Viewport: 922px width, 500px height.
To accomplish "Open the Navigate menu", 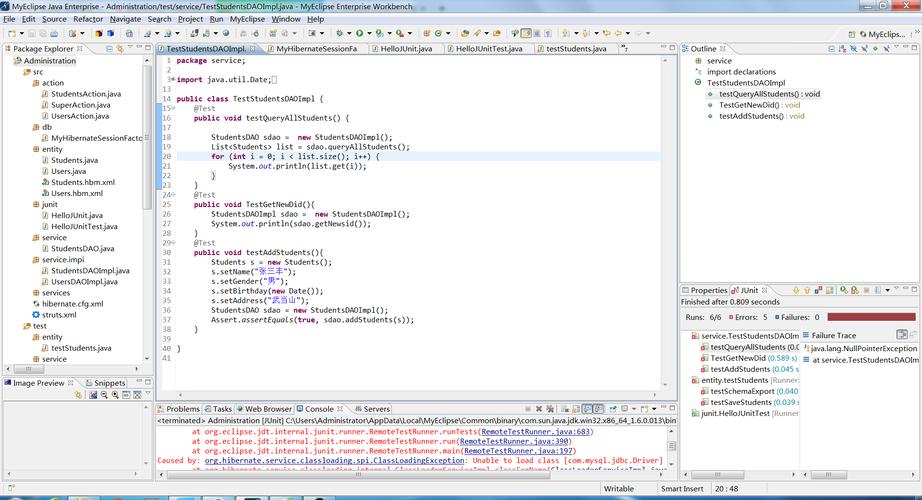I will point(125,19).
